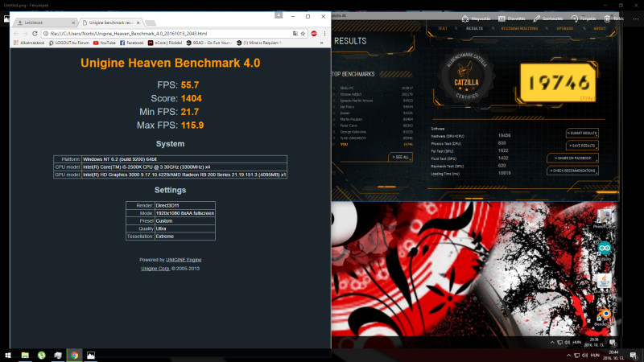
Task: Click the network tray icon
Action: [576, 356]
